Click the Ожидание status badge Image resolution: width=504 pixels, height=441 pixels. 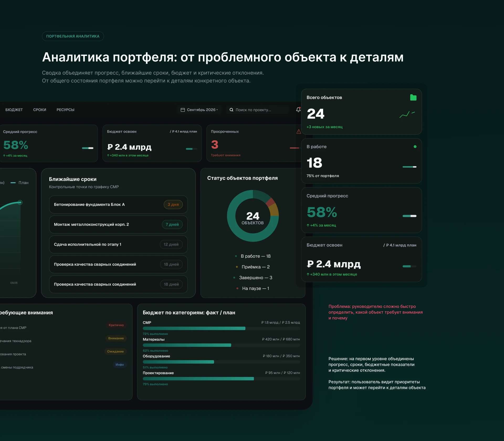(x=115, y=351)
